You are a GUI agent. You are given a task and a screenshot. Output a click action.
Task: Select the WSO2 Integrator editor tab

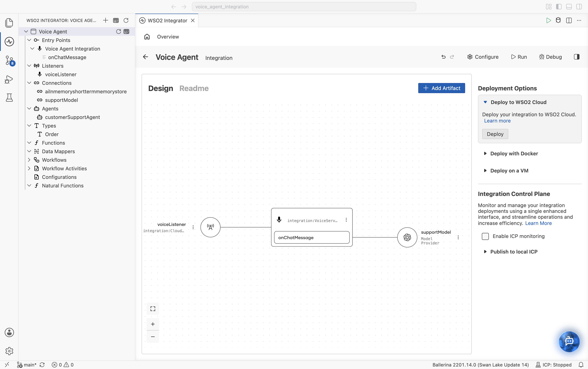[167, 20]
